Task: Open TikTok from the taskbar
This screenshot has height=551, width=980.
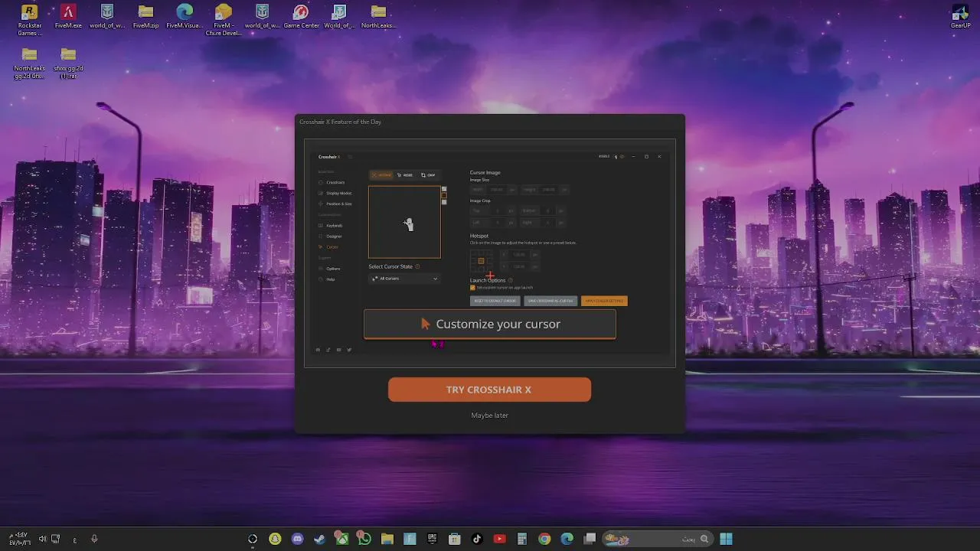Action: click(477, 539)
